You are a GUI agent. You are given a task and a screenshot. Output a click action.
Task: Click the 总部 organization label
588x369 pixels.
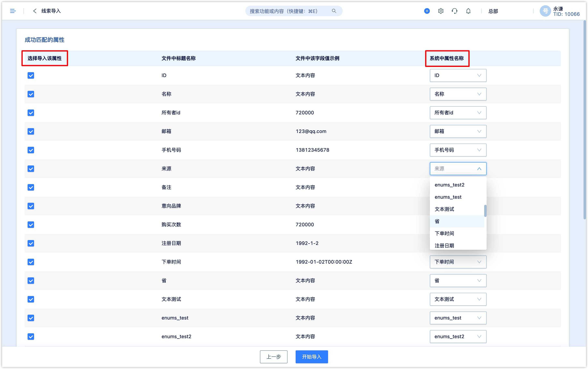click(x=493, y=11)
